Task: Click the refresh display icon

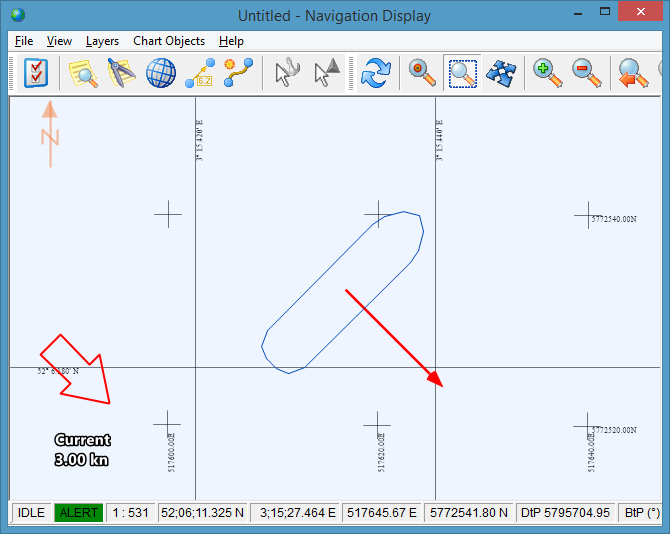Action: [x=374, y=73]
